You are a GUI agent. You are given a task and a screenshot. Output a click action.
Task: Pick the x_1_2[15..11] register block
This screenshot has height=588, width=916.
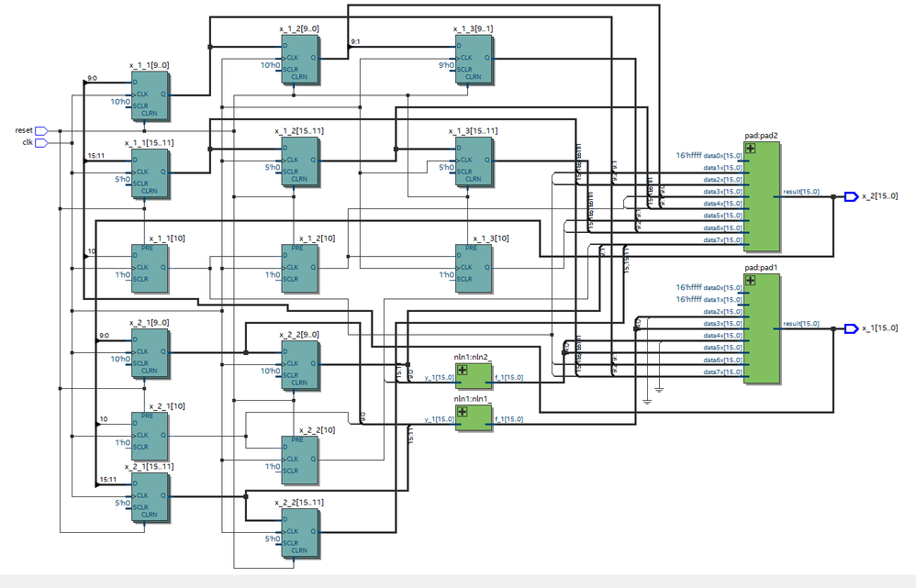click(300, 161)
